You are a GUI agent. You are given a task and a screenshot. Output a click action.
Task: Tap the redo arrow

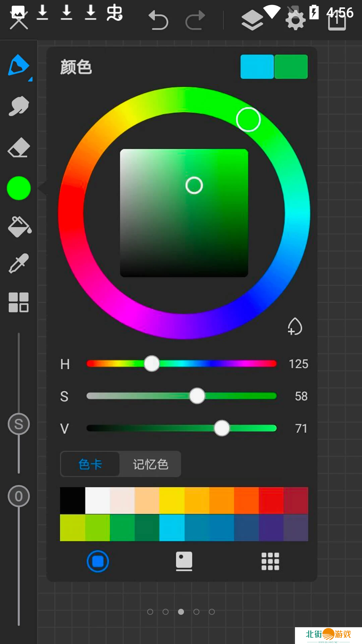click(195, 20)
